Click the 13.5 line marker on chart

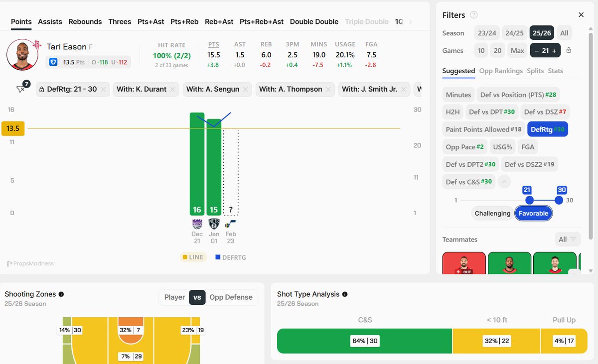[13, 128]
